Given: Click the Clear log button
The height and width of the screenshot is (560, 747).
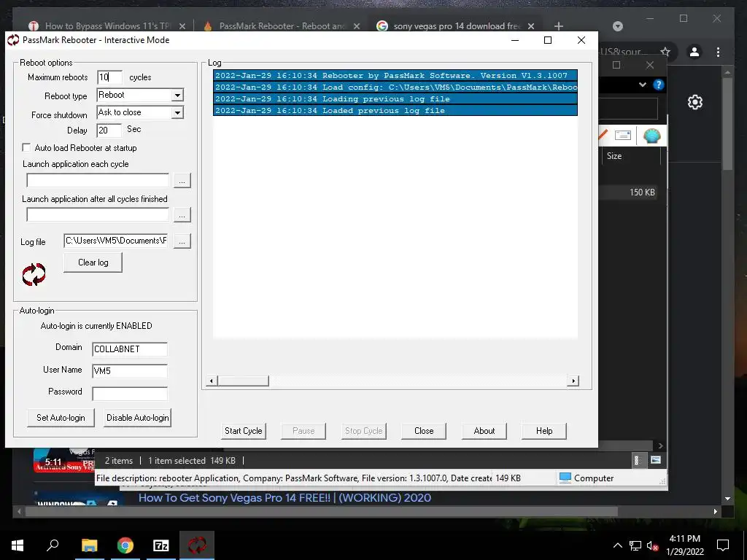Looking at the screenshot, I should coord(93,262).
